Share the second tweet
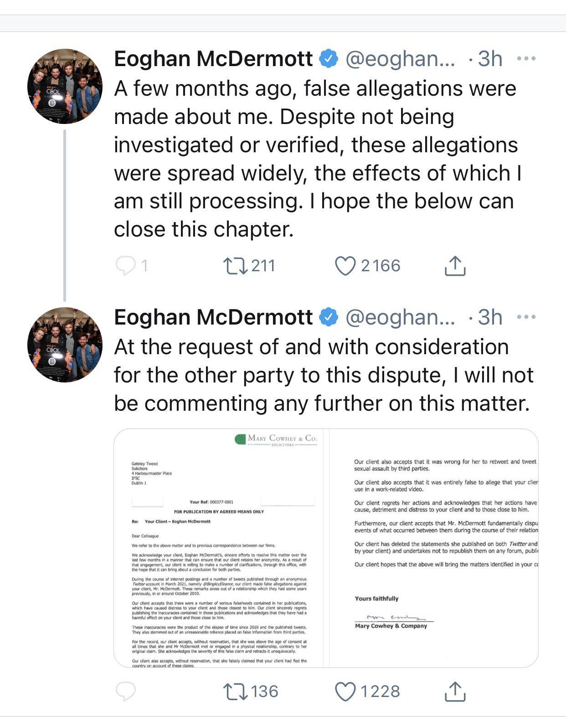 pos(455,691)
